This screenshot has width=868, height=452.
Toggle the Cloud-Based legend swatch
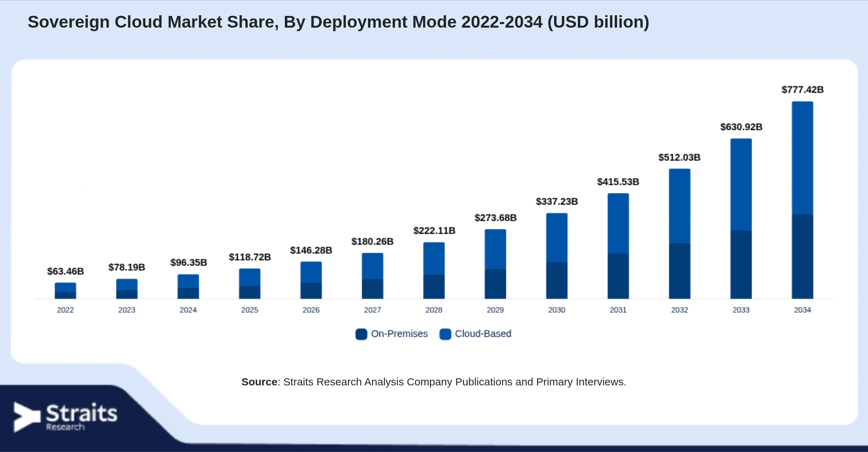(x=445, y=334)
